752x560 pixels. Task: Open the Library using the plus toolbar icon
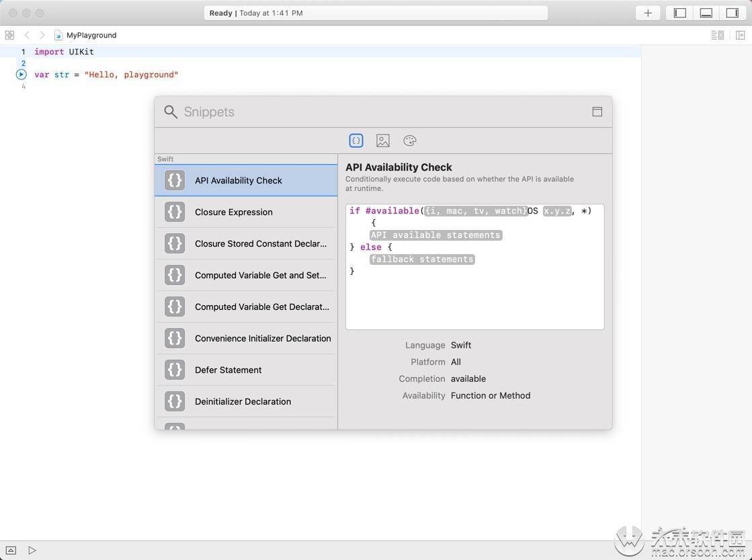(x=647, y=13)
